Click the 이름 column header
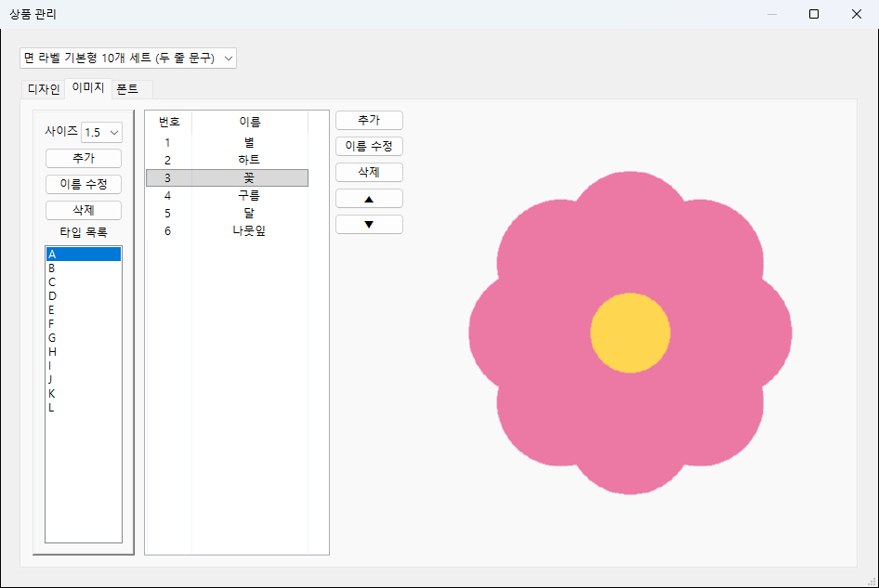The width and height of the screenshot is (879, 588). point(250,122)
